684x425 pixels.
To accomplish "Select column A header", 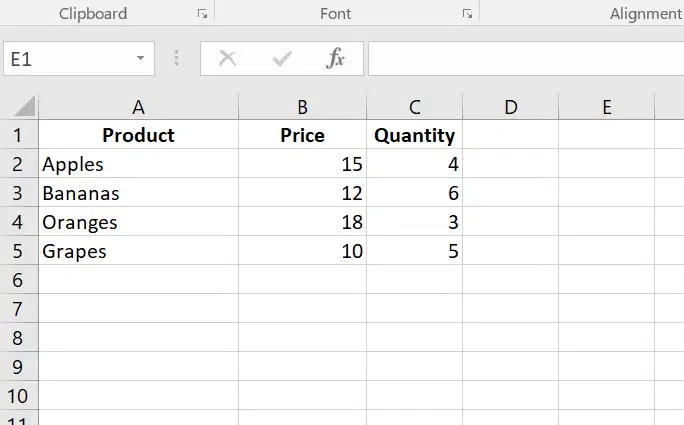I will [x=138, y=107].
